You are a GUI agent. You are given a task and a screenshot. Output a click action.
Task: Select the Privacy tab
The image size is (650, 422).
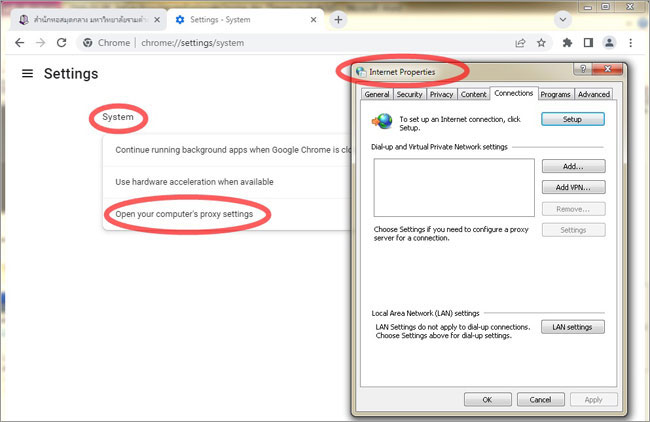pos(441,94)
